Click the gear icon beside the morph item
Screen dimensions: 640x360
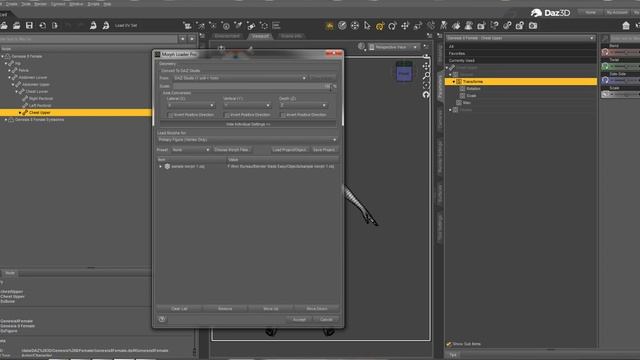click(x=167, y=167)
